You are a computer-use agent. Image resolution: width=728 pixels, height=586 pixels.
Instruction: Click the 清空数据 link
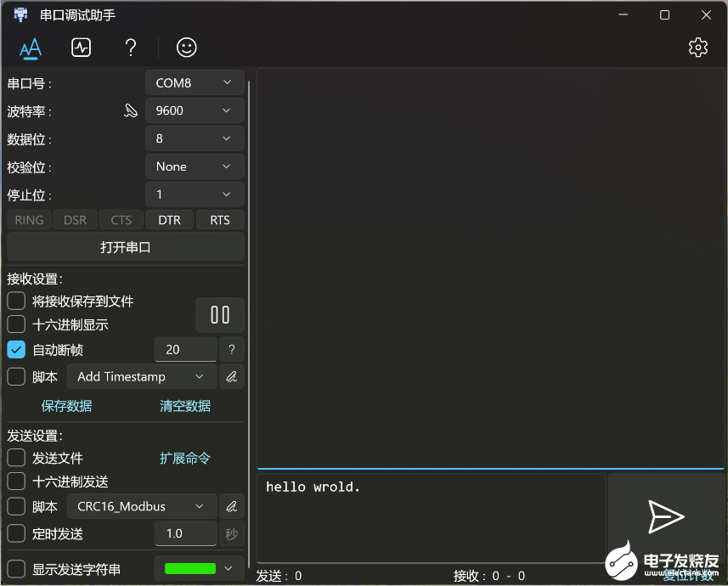coord(184,406)
